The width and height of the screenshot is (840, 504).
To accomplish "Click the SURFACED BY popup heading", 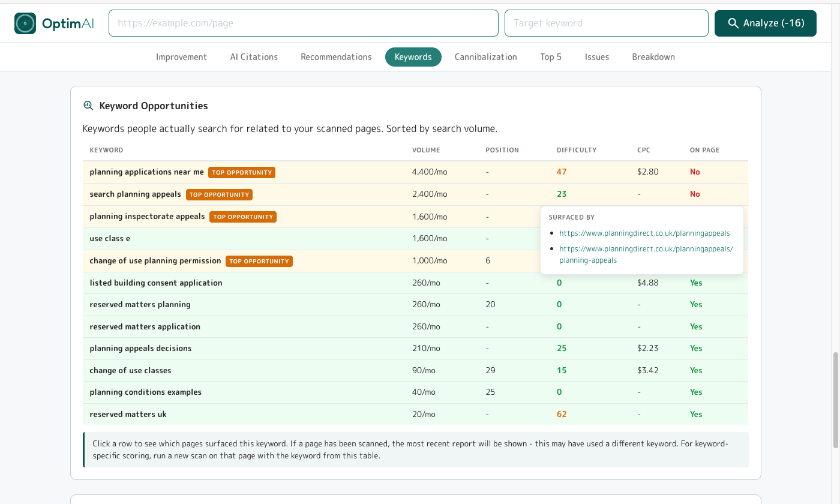I will [572, 218].
